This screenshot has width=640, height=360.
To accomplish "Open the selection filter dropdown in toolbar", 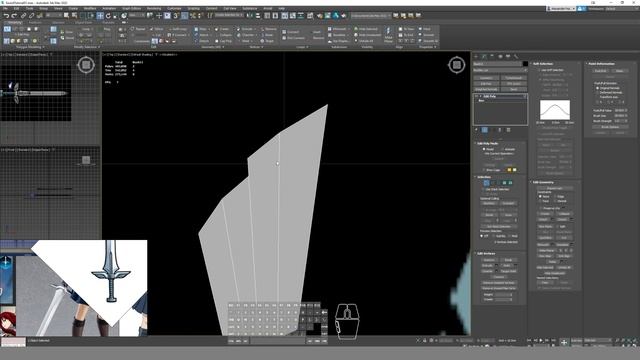I will pos(53,16).
